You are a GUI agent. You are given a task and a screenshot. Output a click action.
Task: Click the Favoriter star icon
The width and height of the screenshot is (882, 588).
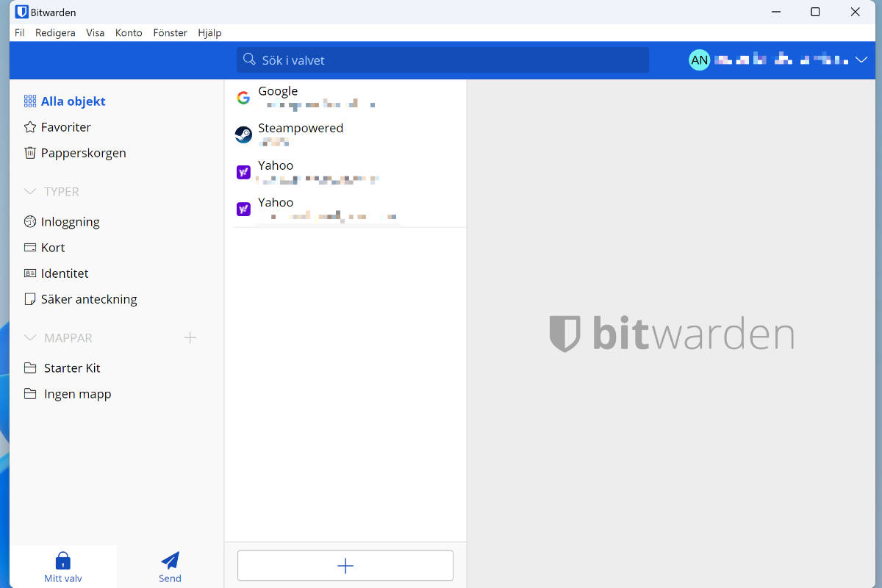coord(30,127)
